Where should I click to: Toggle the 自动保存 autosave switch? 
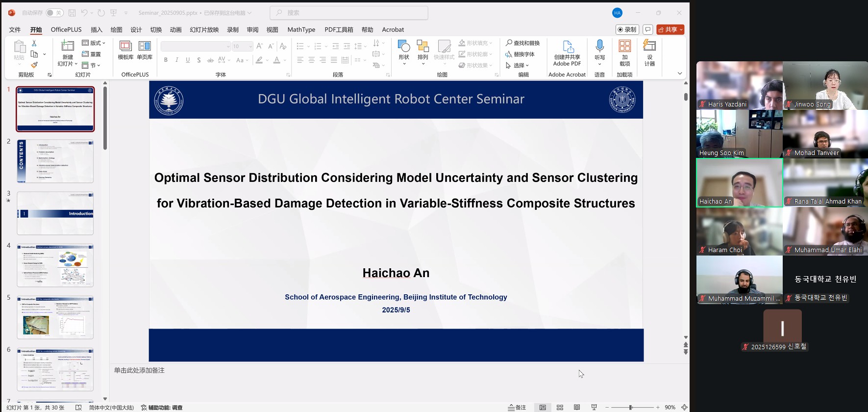tap(54, 13)
